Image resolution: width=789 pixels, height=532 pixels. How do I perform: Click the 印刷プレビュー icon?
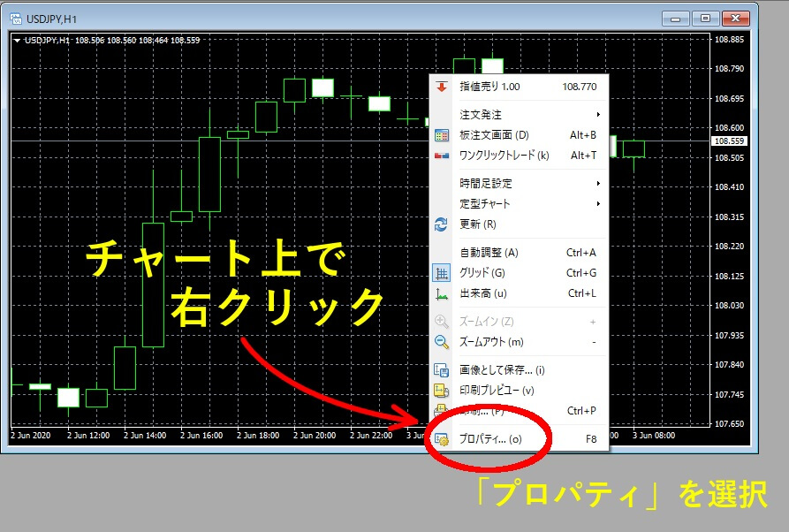(x=442, y=391)
